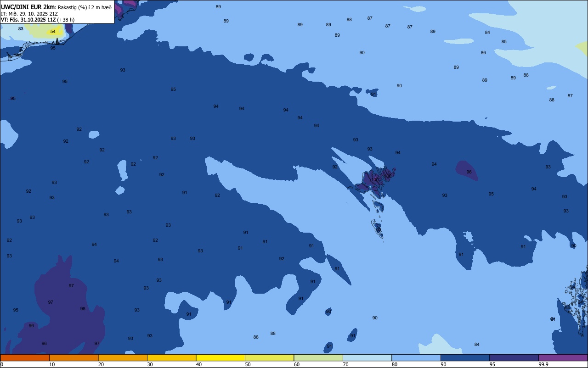
Task: Select the 10–20 orange legend swatch
Action: pyautogui.click(x=73, y=357)
